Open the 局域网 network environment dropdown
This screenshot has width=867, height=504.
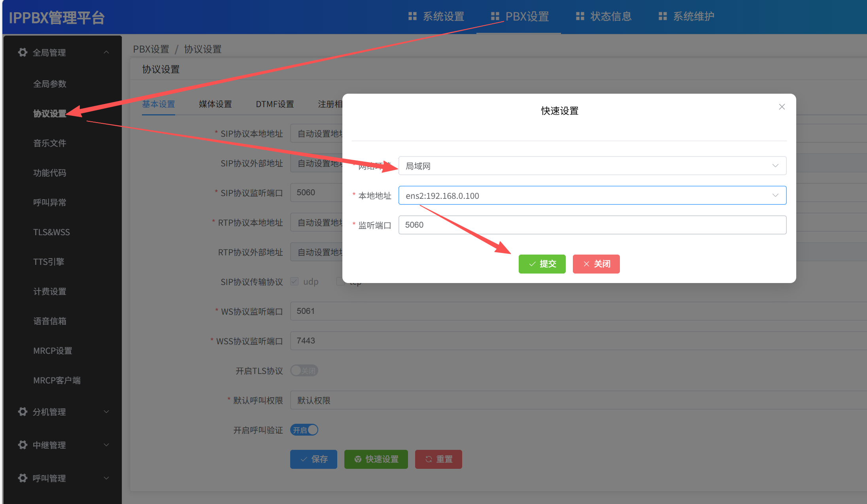tap(592, 166)
